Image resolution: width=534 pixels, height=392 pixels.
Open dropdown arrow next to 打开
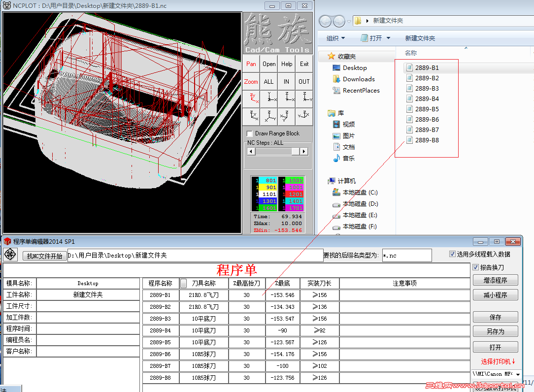click(x=388, y=38)
